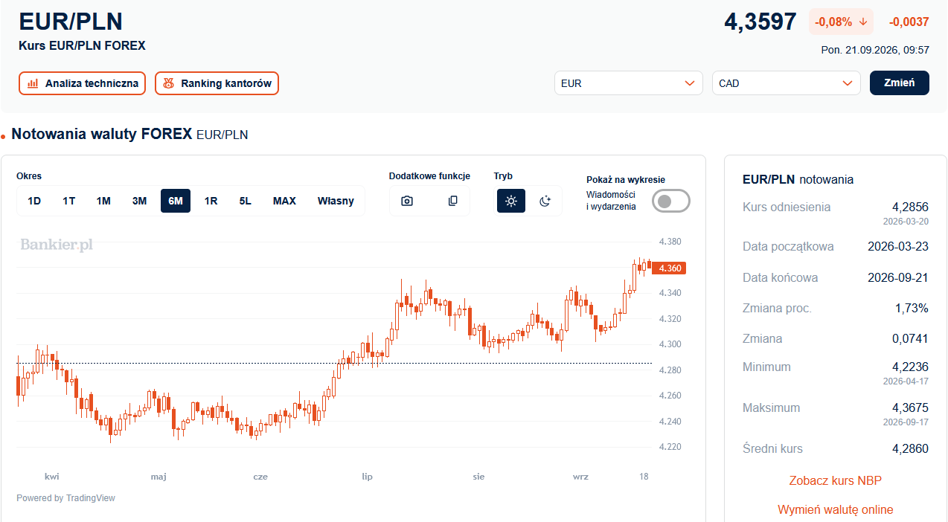This screenshot has height=522, width=948.
Task: Switch to dark mode moon icon
Action: coord(545,201)
